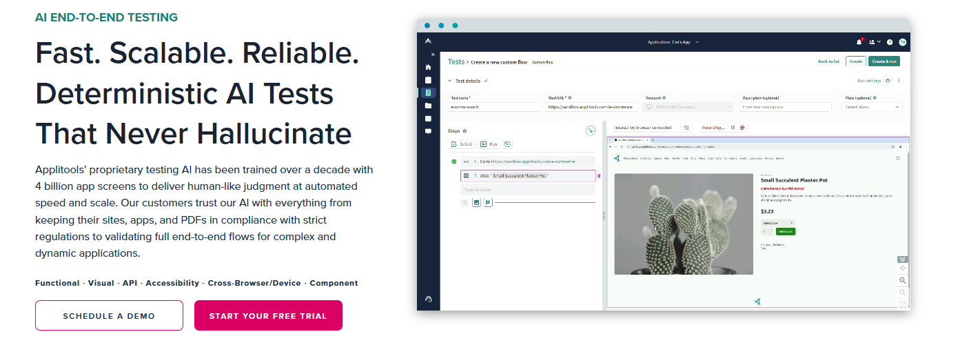The height and width of the screenshot is (343, 980).
Task: Click the zoom in magnifier icon
Action: 903,280
